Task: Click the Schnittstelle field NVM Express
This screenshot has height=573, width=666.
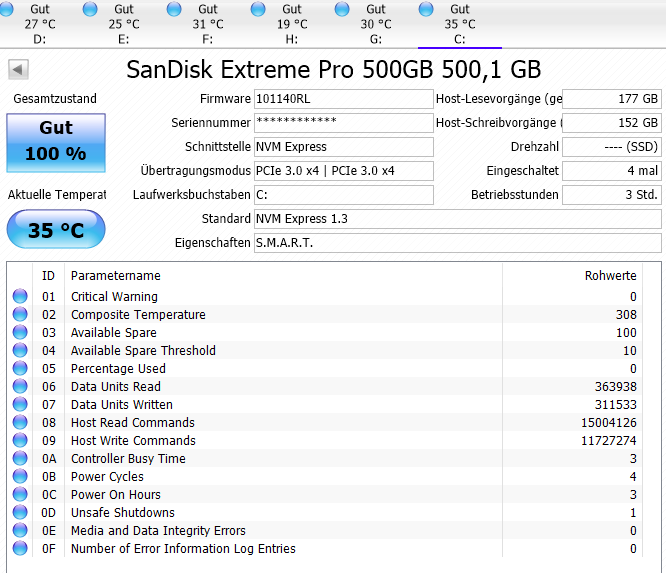Action: [344, 147]
